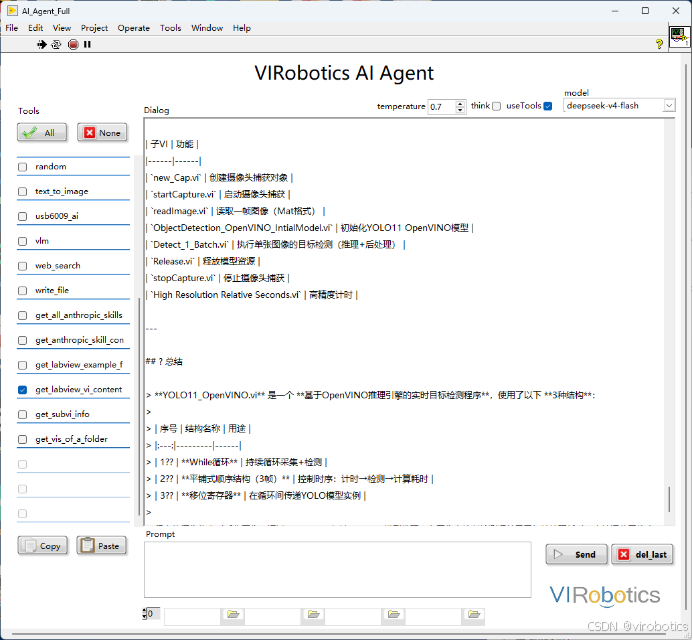
Task: Open the context help question mark
Action: pos(659,44)
